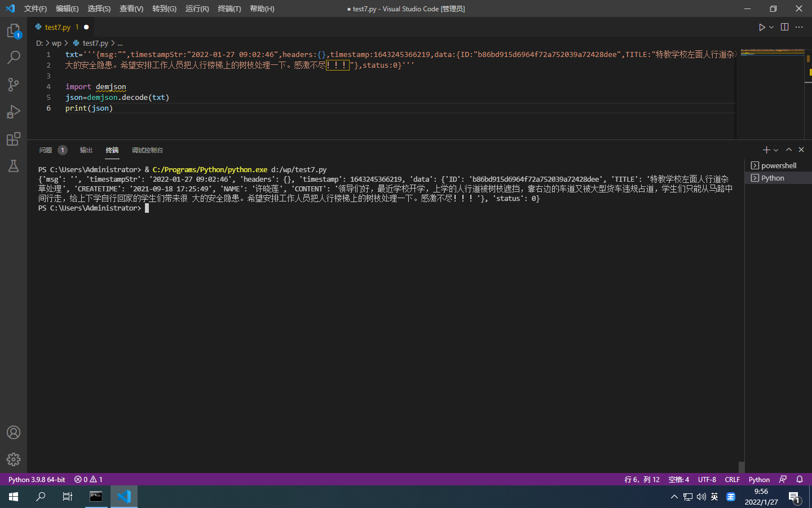Open the Accounts menu icon

click(14, 432)
